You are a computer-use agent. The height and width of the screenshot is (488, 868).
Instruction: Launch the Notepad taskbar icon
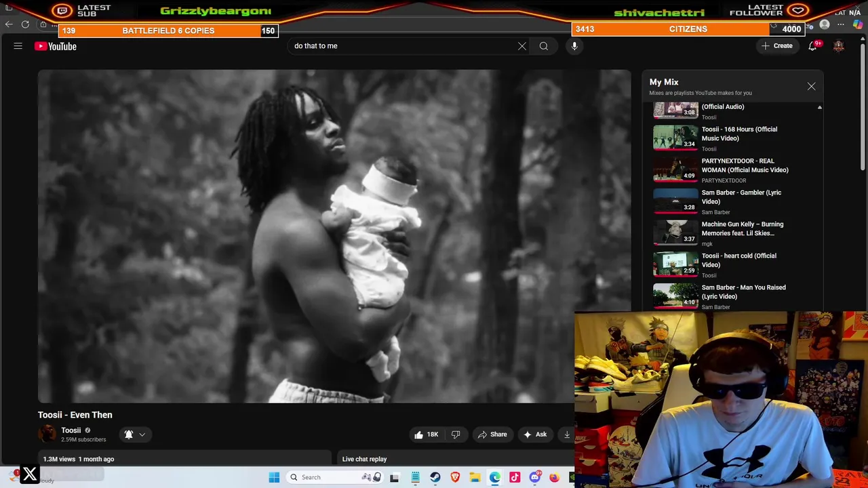[x=415, y=477]
